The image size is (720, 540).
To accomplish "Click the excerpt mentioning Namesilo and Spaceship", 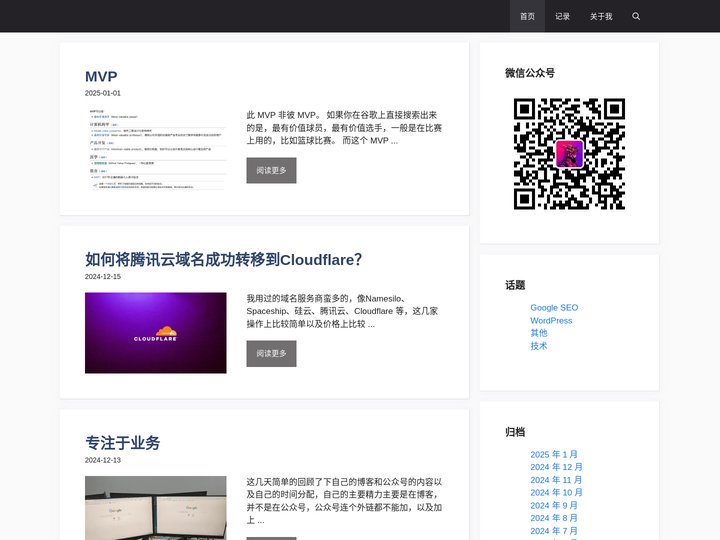I will coord(342,311).
